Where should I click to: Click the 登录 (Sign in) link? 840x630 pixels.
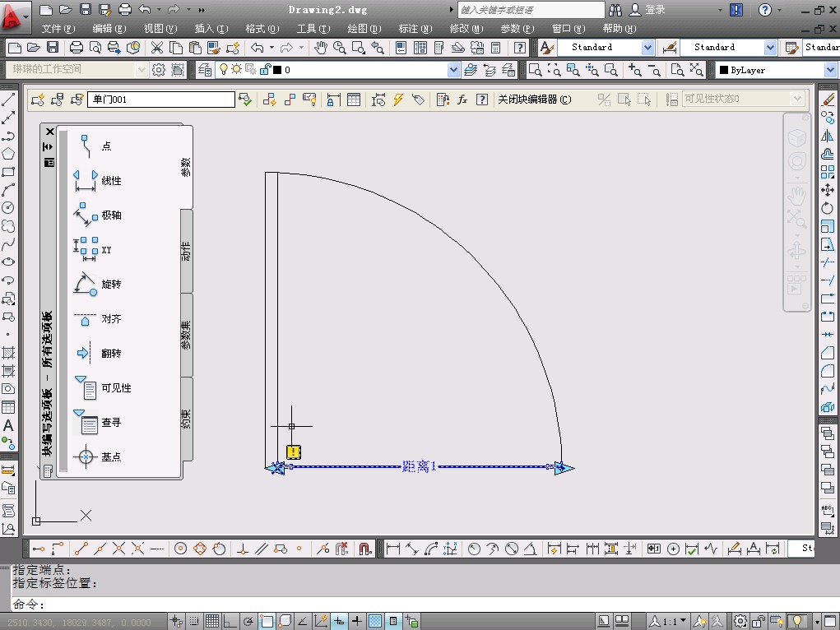click(655, 10)
